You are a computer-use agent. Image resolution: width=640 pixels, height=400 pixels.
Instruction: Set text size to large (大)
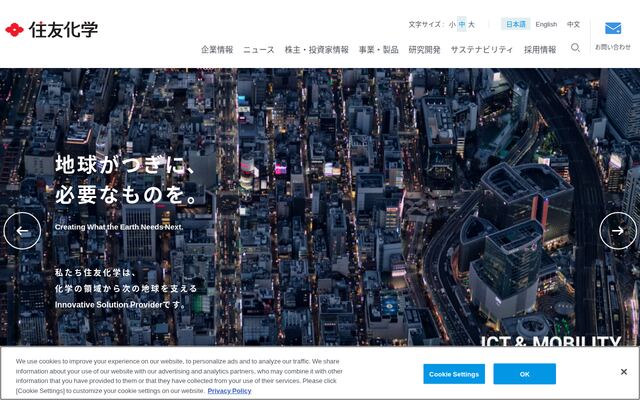[471, 24]
